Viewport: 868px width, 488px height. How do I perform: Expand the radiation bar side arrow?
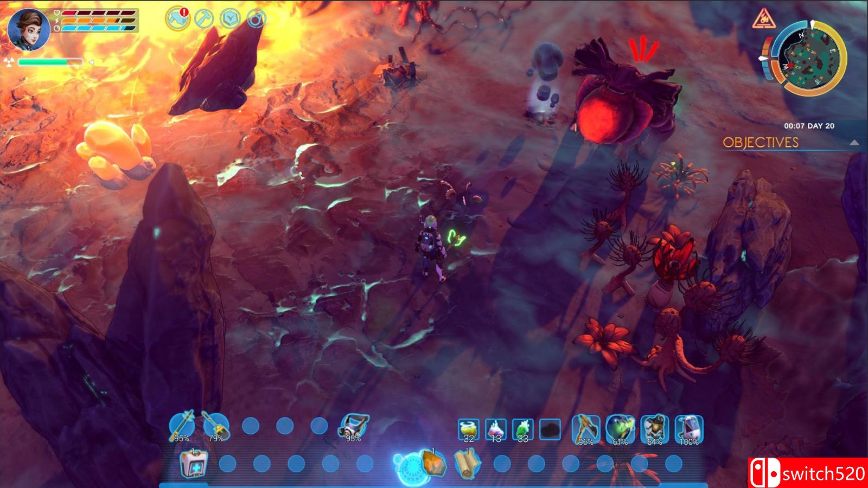(91, 62)
